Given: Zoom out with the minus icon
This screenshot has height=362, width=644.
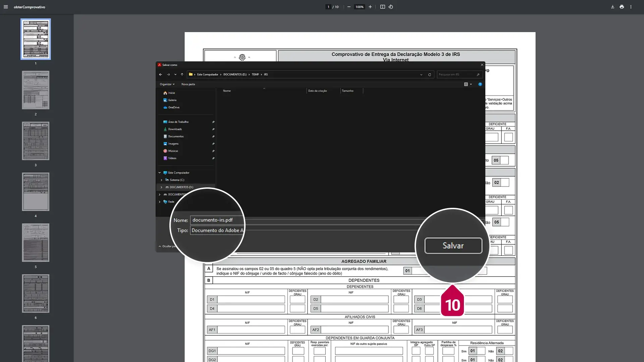Looking at the screenshot, I should pyautogui.click(x=349, y=7).
